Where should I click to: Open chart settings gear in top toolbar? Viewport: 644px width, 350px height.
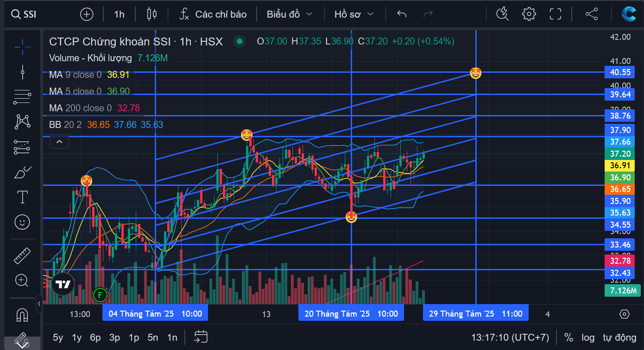529,14
